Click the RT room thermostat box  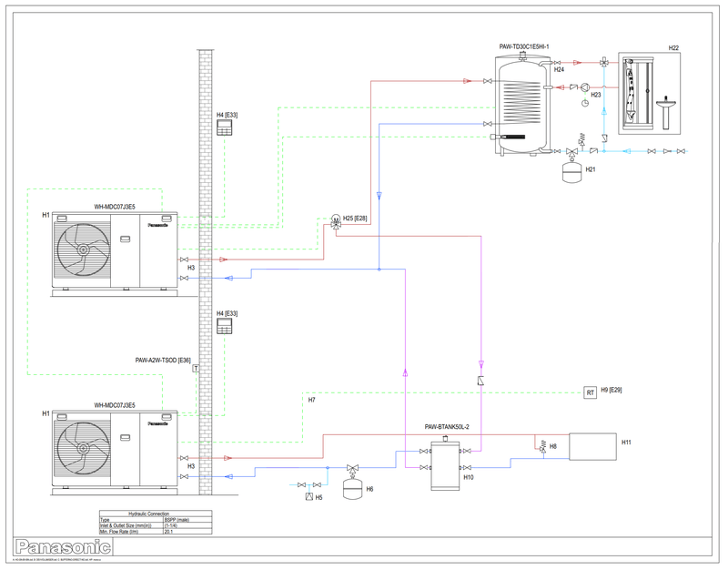pos(590,392)
